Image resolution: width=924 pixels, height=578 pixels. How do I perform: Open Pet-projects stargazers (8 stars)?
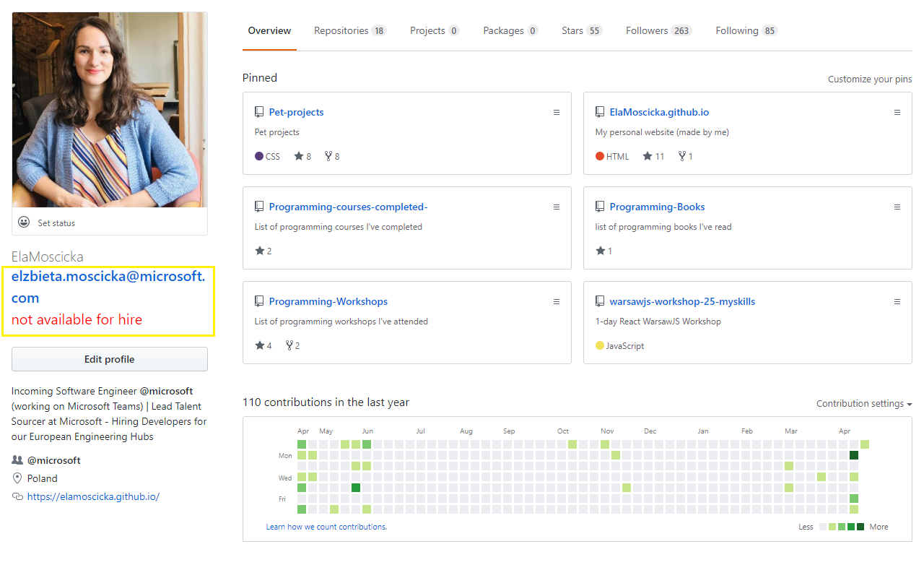point(302,156)
